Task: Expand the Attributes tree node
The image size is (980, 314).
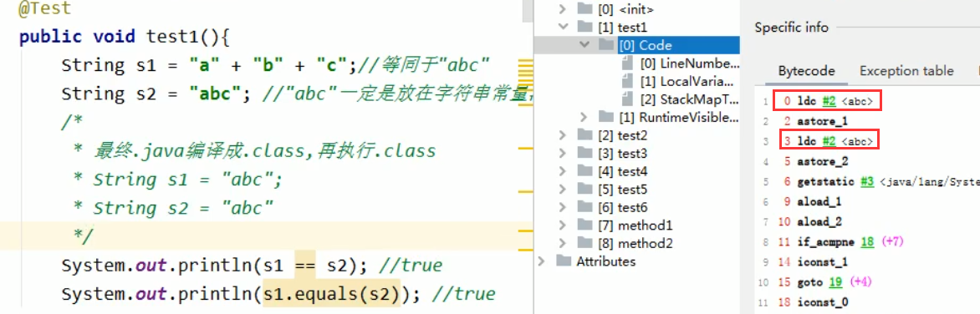Action: [542, 261]
